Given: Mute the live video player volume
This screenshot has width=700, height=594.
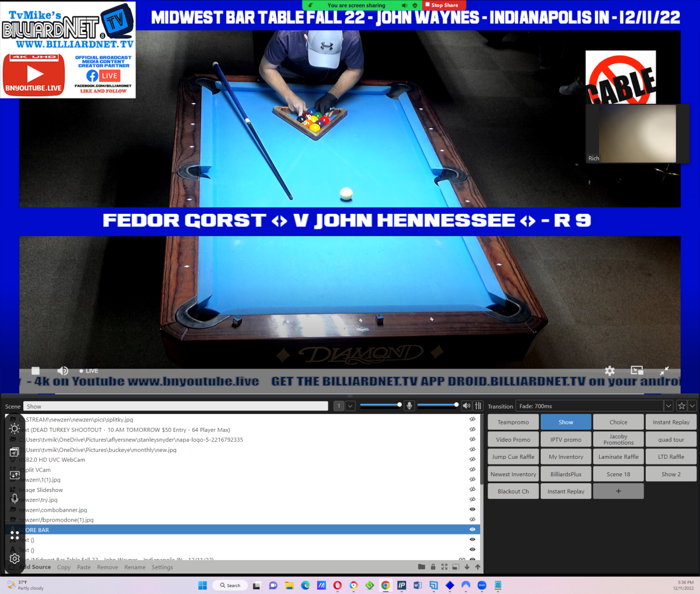Looking at the screenshot, I should (x=62, y=371).
